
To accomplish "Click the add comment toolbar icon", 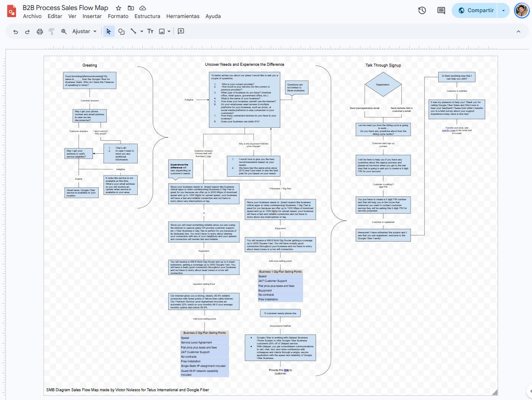I will pyautogui.click(x=181, y=31).
